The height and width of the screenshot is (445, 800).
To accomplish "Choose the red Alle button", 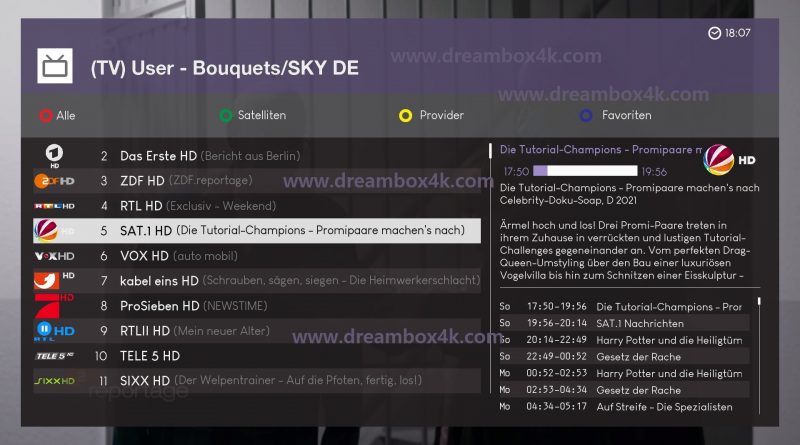I will pyautogui.click(x=57, y=116).
